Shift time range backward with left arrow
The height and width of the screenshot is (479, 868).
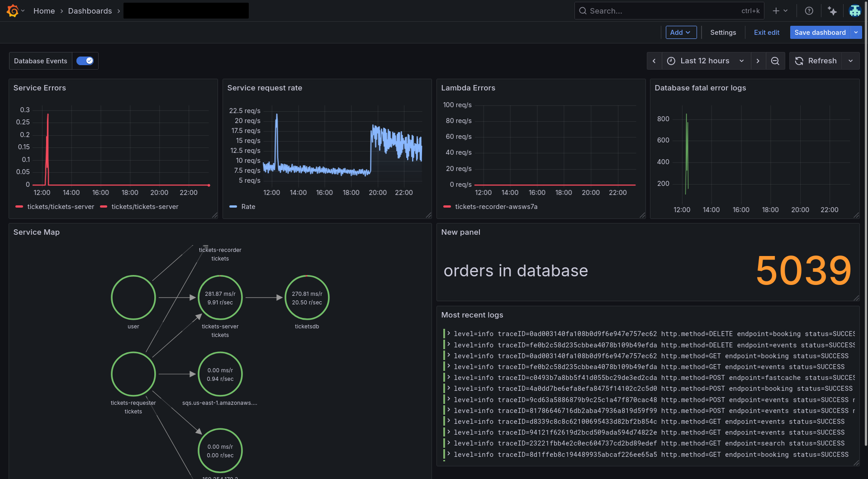point(654,61)
